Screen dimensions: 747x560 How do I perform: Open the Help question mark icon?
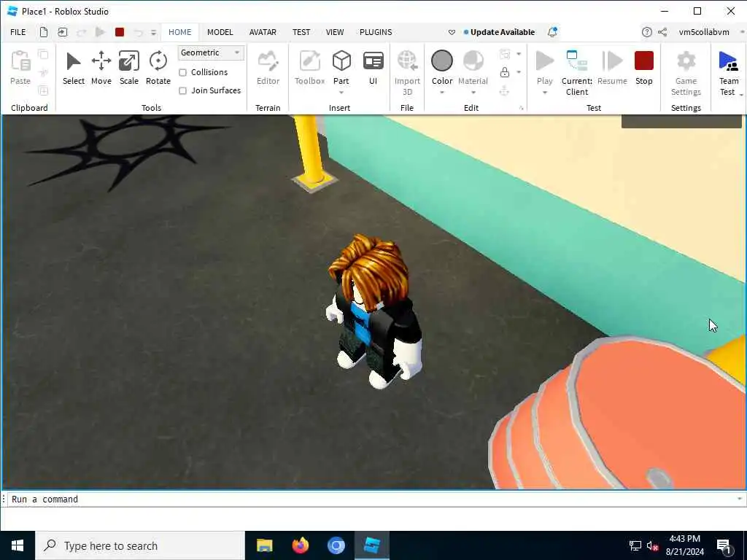[x=646, y=32]
